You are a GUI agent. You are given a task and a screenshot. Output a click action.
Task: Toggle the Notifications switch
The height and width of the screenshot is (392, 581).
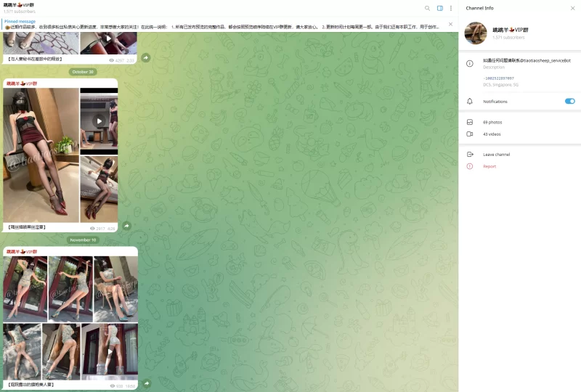569,102
